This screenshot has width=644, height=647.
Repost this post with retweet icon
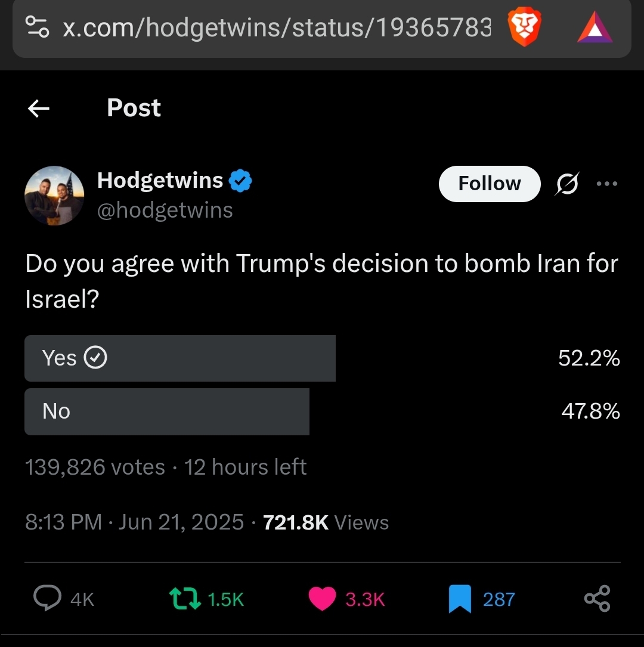[185, 599]
